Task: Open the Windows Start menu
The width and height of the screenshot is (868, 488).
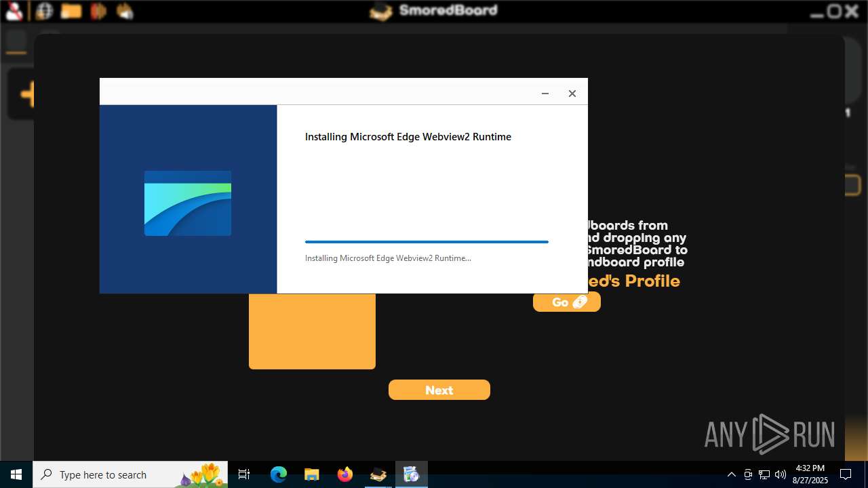Action: click(16, 474)
